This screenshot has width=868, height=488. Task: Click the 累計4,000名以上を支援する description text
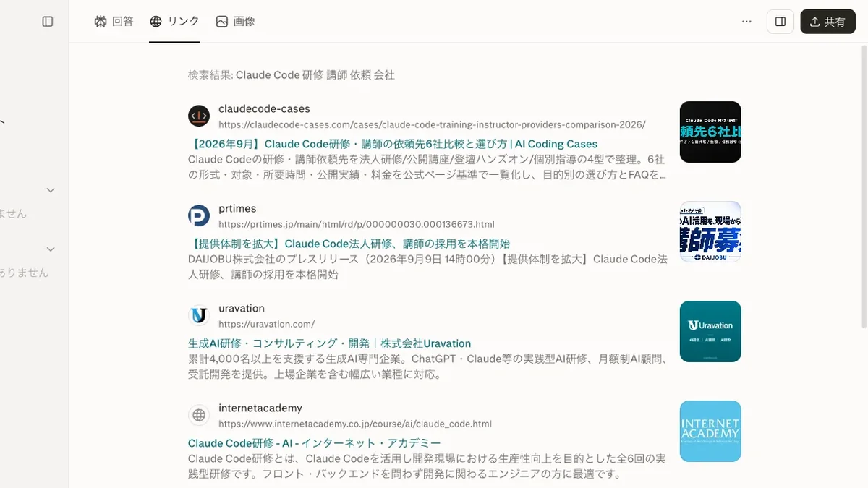click(x=427, y=367)
